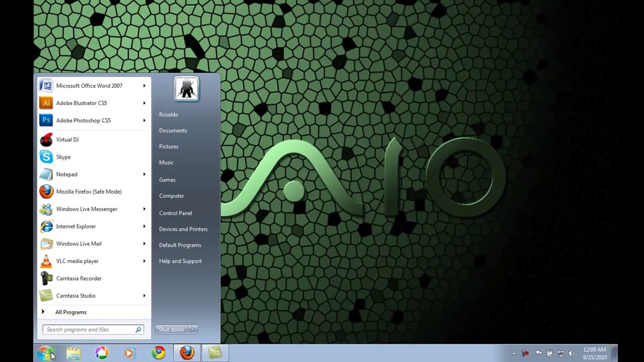Launch Adobe Photoshop CS5 icon
644x362 pixels.
pyautogui.click(x=46, y=121)
